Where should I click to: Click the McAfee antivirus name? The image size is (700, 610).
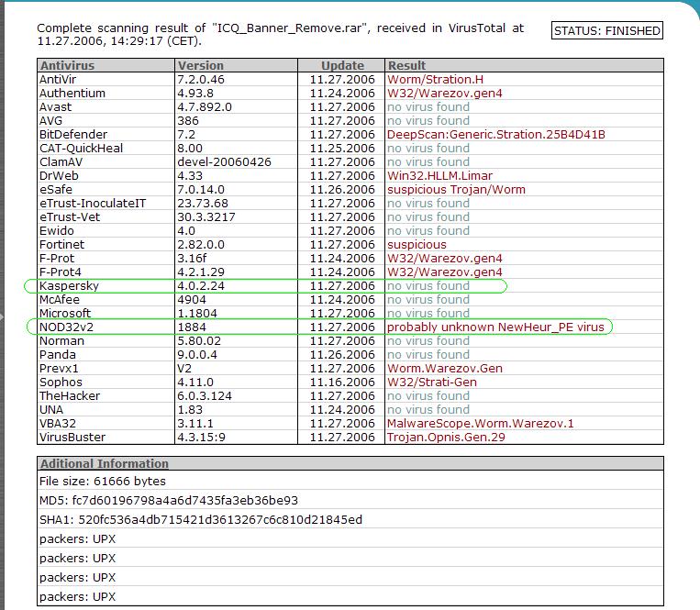click(x=60, y=300)
